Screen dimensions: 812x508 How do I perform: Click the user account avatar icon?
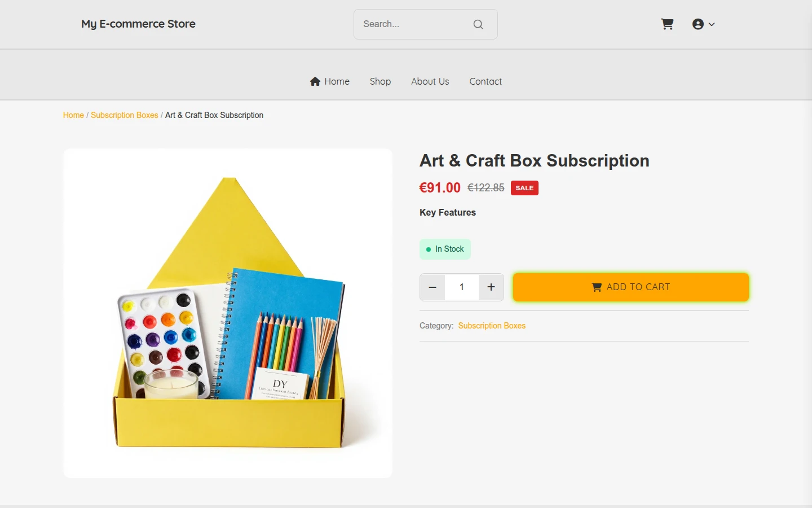click(x=698, y=24)
